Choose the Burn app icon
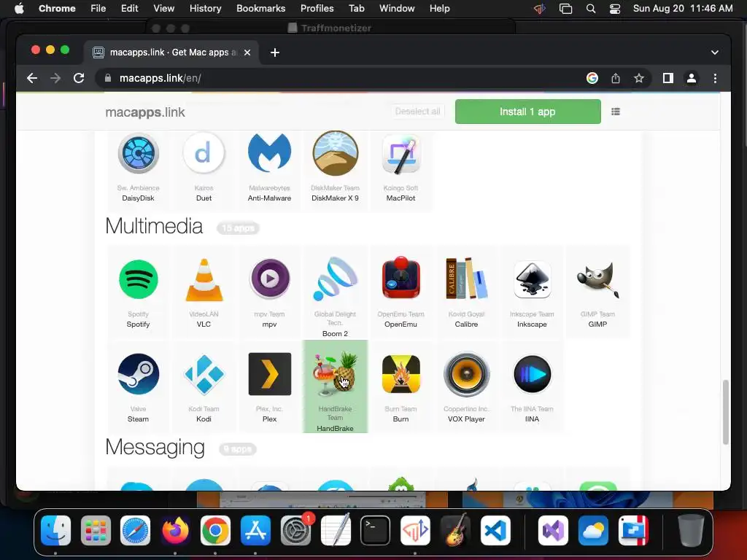 401,374
